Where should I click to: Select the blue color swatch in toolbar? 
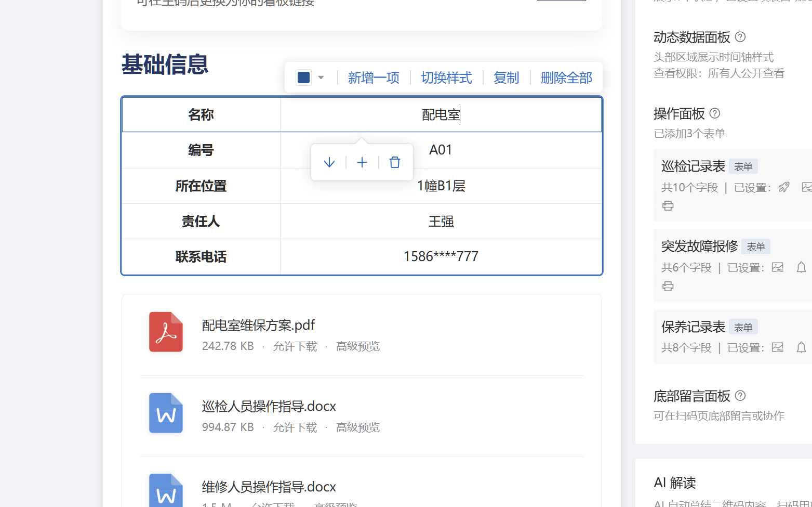304,76
